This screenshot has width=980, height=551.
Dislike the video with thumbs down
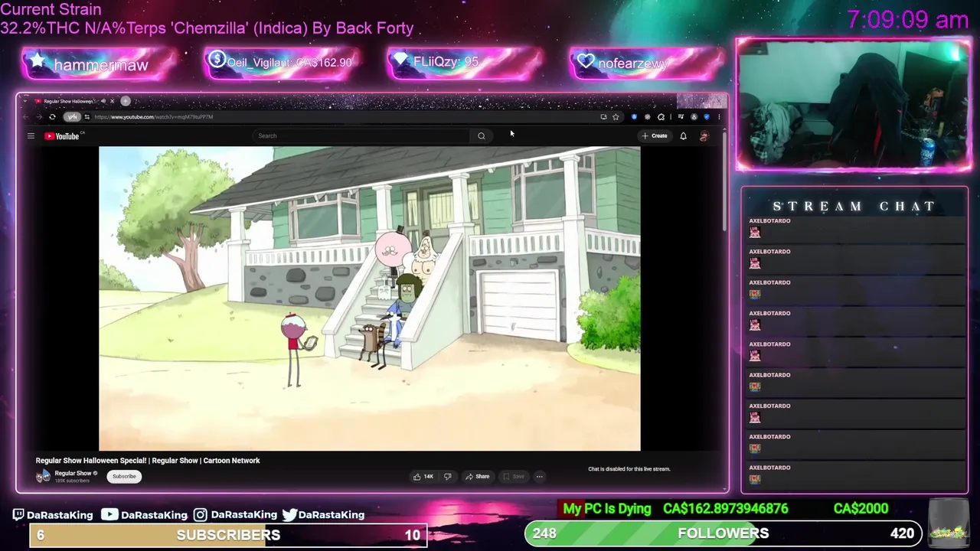click(447, 477)
